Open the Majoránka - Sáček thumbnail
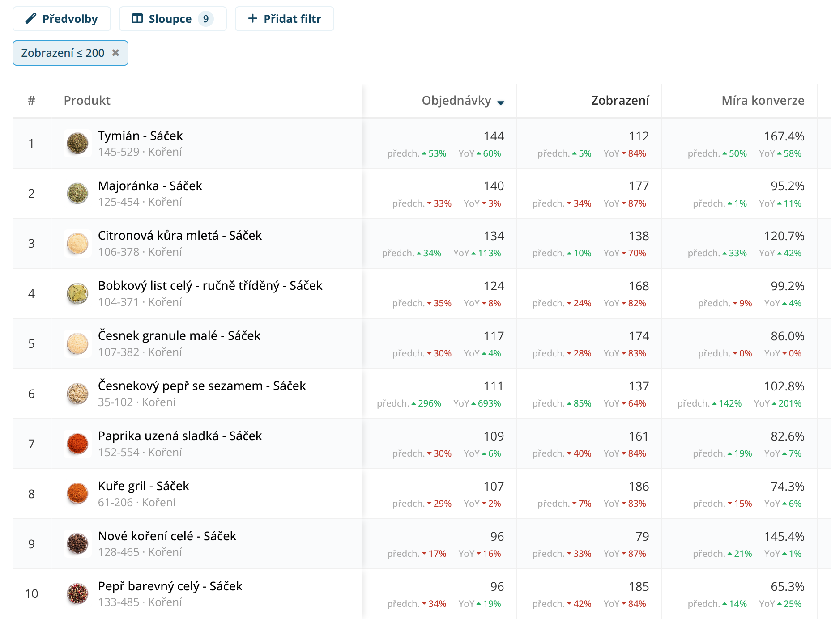This screenshot has height=644, width=831. coord(77,194)
